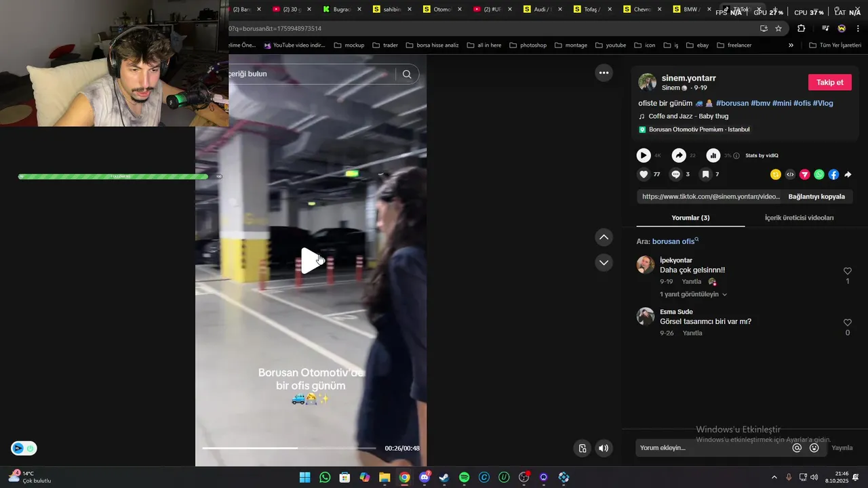Mute the video using the speaker icon

click(604, 448)
